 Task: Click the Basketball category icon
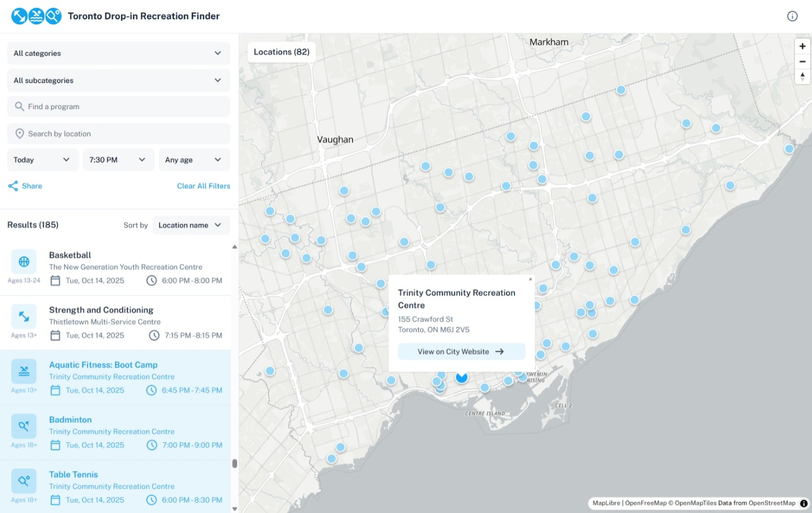(x=24, y=262)
